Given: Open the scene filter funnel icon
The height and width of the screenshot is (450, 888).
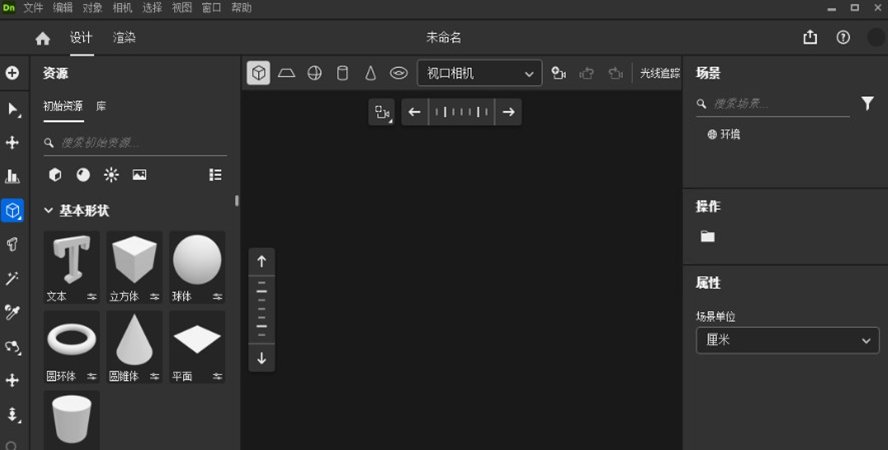Looking at the screenshot, I should coord(868,103).
